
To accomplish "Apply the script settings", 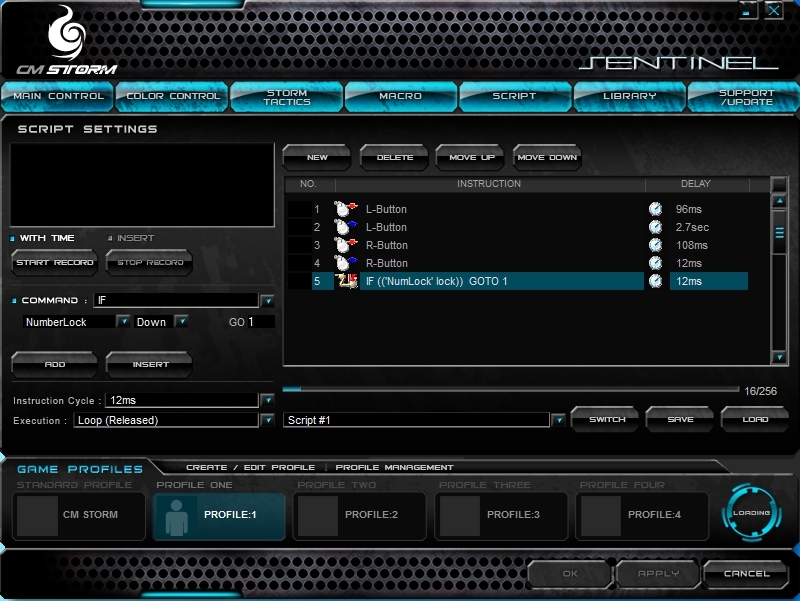I will pyautogui.click(x=658, y=574).
